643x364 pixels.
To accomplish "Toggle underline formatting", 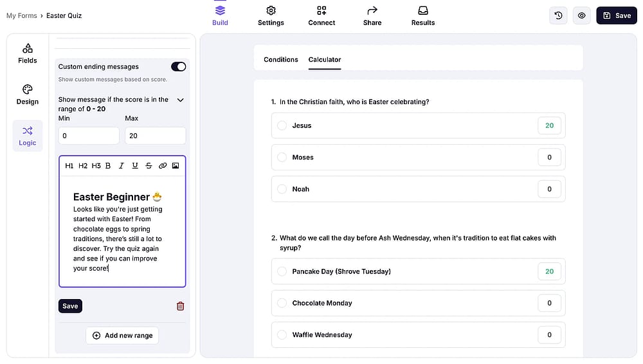I will click(x=135, y=166).
